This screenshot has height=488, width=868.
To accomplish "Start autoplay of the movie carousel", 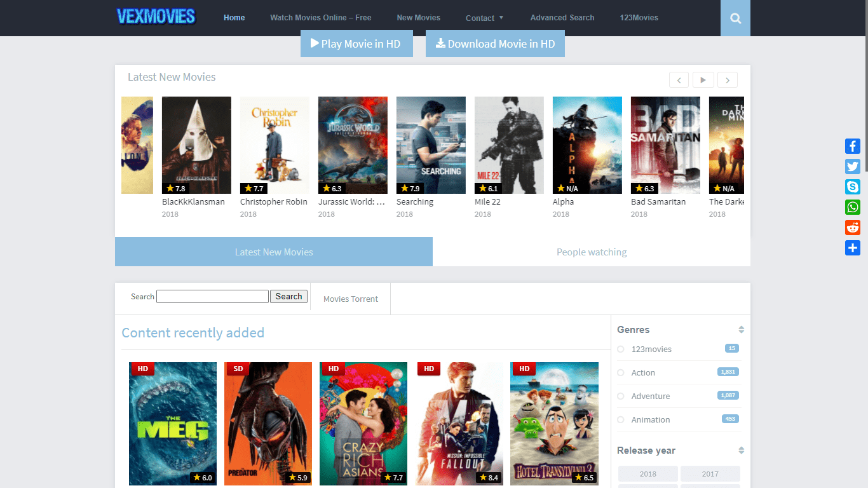I will coord(703,80).
